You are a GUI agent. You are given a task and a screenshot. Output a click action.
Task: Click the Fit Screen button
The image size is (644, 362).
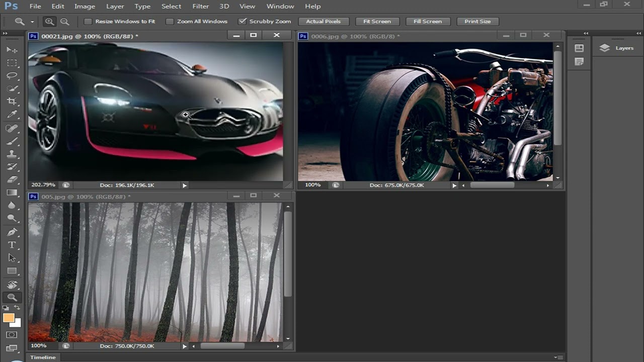point(377,22)
